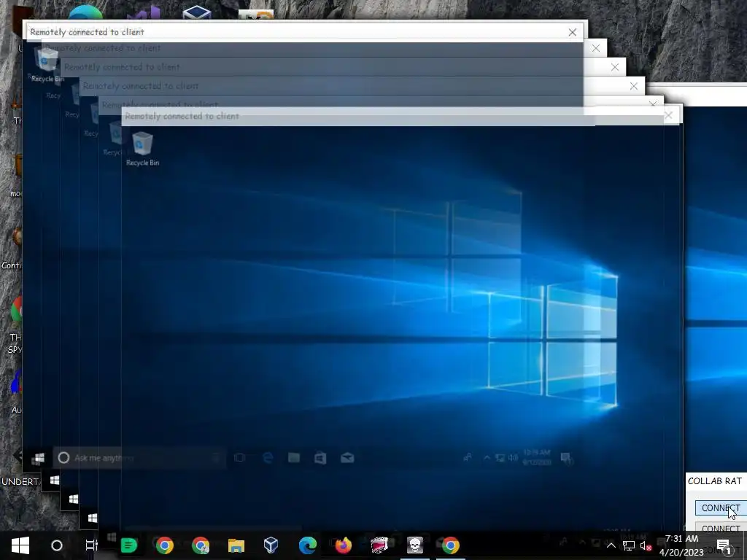Open the Chrome icon with the profile badge
Image resolution: width=747 pixels, height=560 pixels.
tap(201, 545)
